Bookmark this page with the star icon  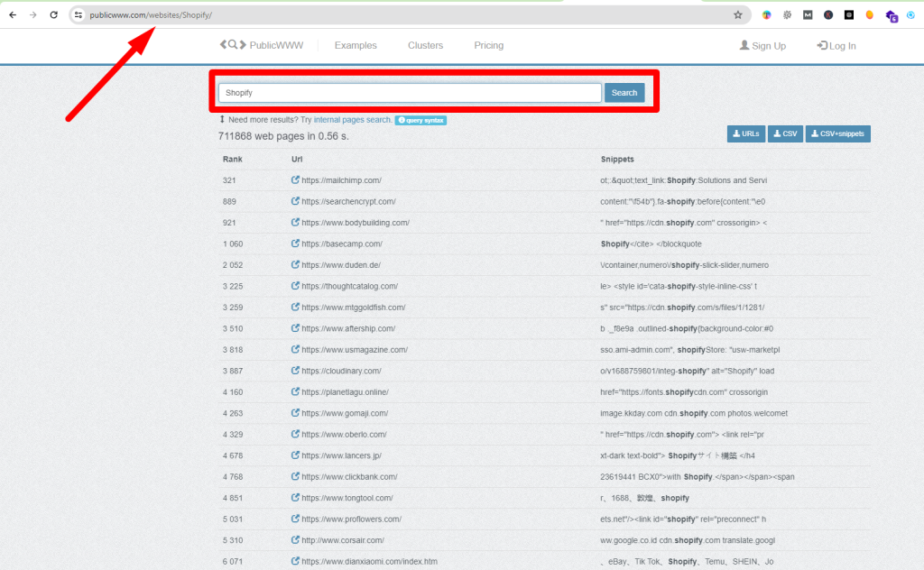(x=738, y=14)
